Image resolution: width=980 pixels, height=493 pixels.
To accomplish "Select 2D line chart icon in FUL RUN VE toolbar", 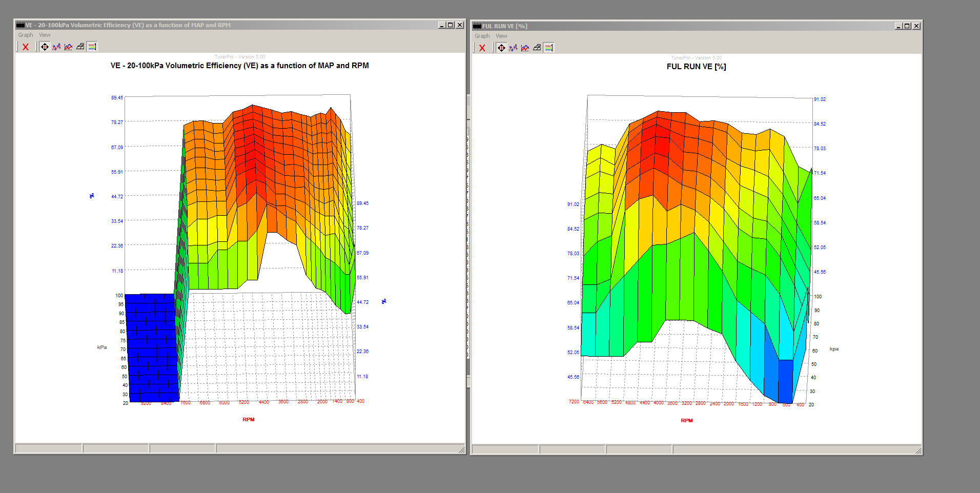I will [525, 48].
